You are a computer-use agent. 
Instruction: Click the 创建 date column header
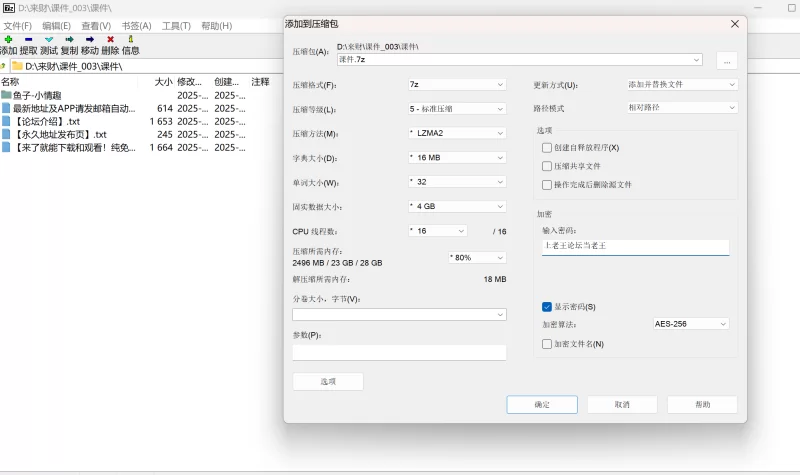pyautogui.click(x=227, y=82)
